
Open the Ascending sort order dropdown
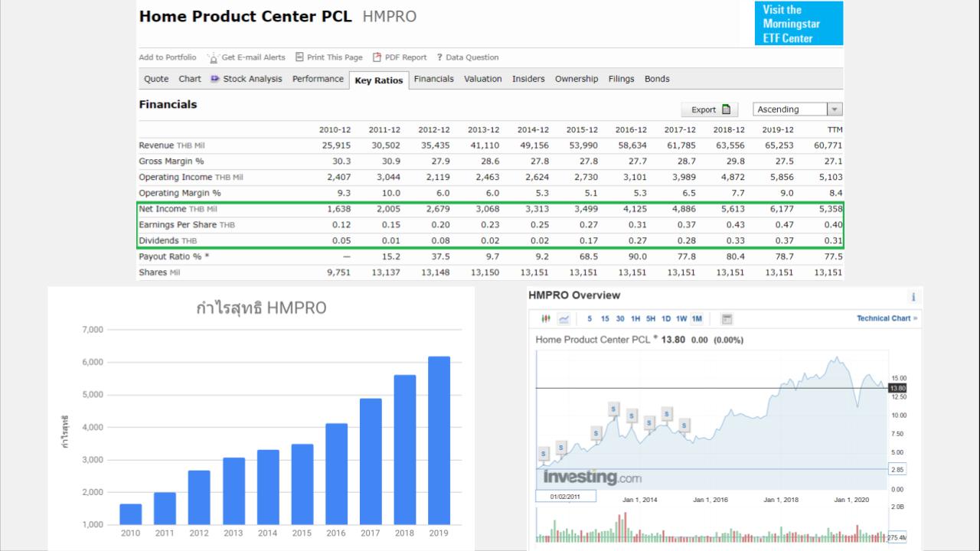coord(798,109)
